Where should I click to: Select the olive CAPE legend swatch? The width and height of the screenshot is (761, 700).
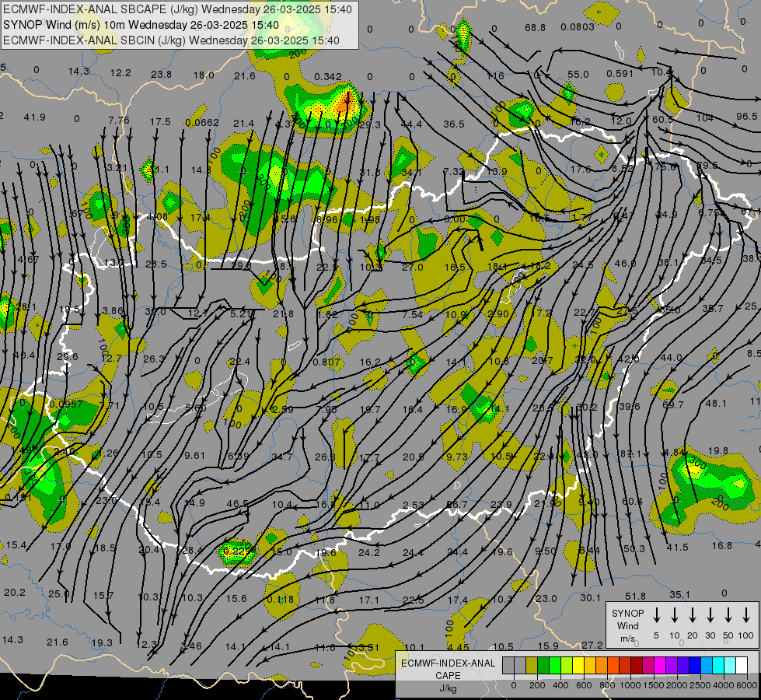pos(532,666)
